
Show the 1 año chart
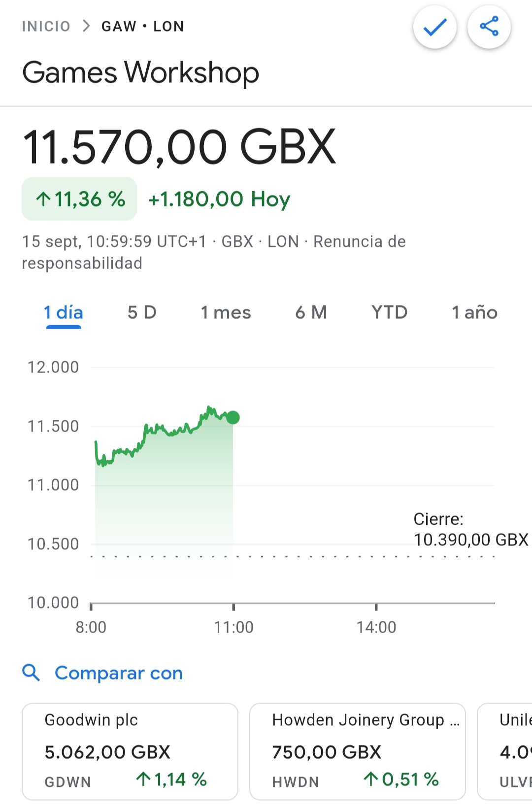coord(475,312)
